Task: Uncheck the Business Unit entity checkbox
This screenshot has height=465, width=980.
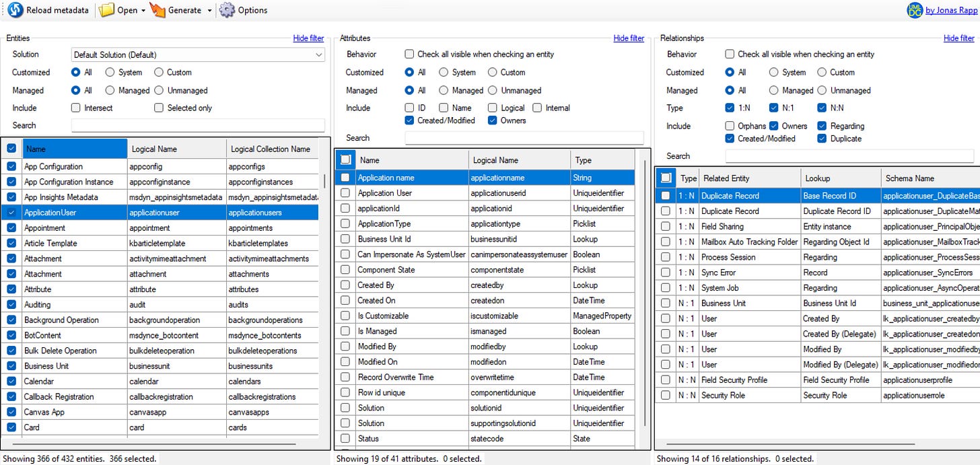Action: (x=11, y=366)
